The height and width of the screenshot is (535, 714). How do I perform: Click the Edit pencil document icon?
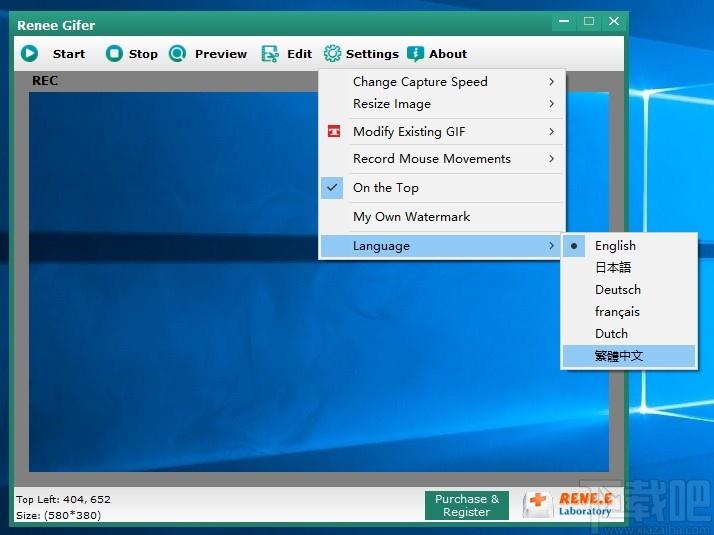(x=270, y=54)
